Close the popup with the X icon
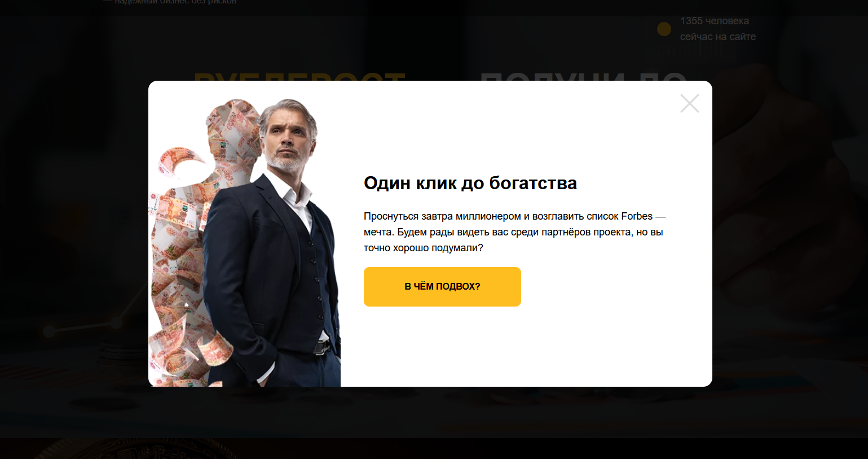The height and width of the screenshot is (459, 868). coord(689,103)
